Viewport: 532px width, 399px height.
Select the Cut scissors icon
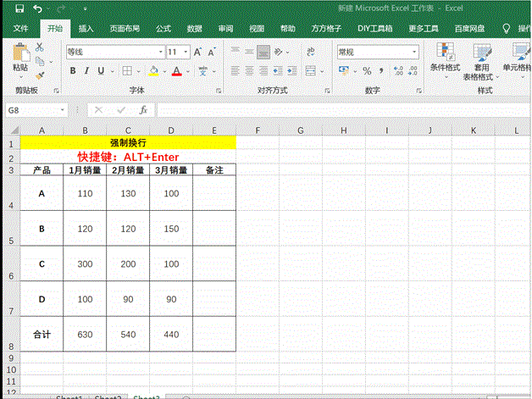(40, 48)
